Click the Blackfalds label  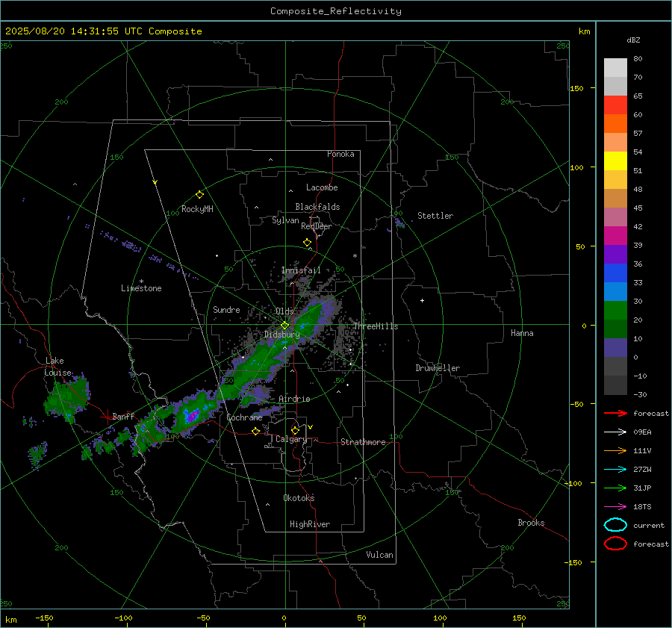[x=317, y=207]
